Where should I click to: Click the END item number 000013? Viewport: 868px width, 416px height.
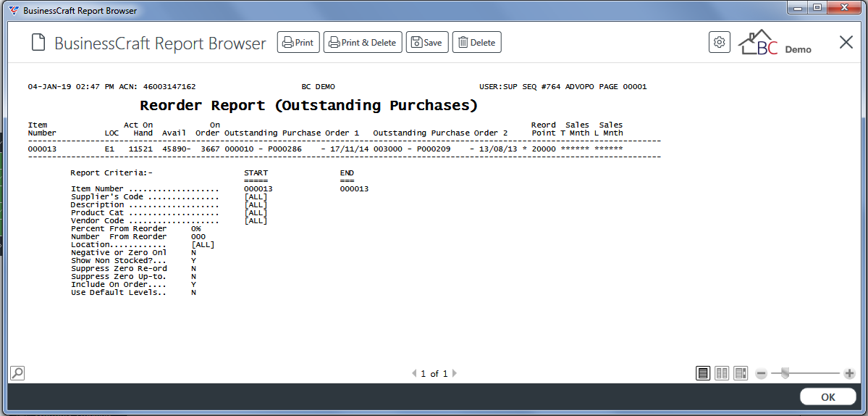(354, 189)
